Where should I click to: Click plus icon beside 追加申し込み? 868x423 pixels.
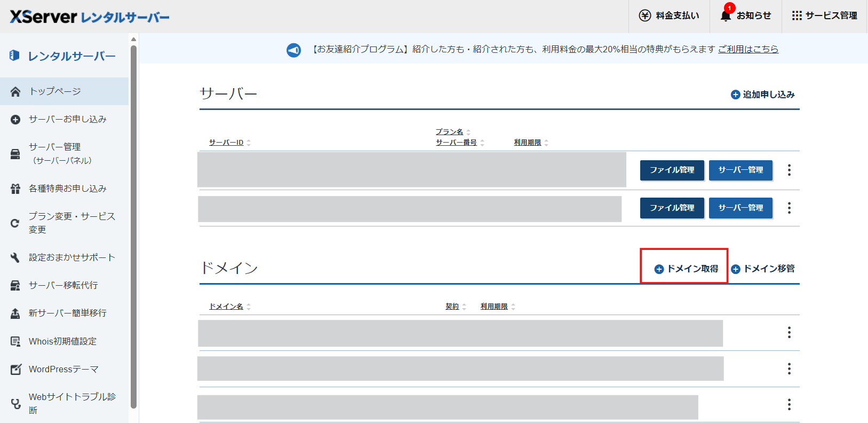pos(735,95)
